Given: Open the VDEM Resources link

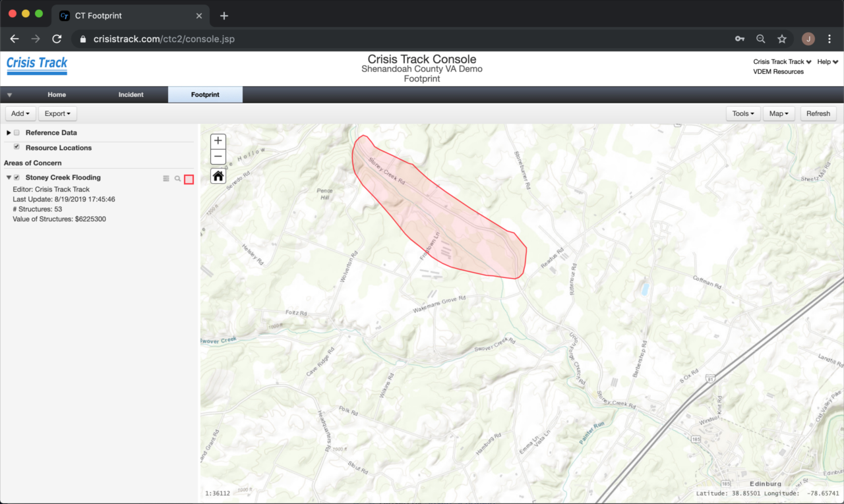Looking at the screenshot, I should pyautogui.click(x=778, y=71).
